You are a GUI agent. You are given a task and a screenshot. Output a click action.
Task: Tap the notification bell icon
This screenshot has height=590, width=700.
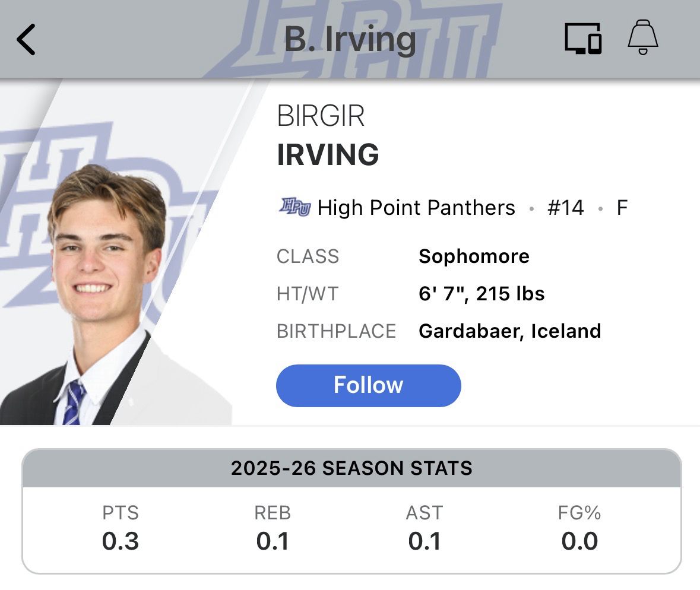(x=643, y=38)
